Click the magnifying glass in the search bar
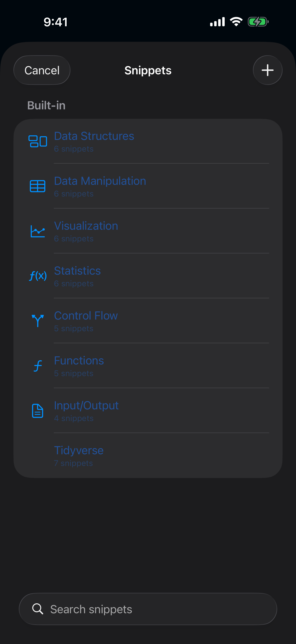296x644 pixels. 38,609
